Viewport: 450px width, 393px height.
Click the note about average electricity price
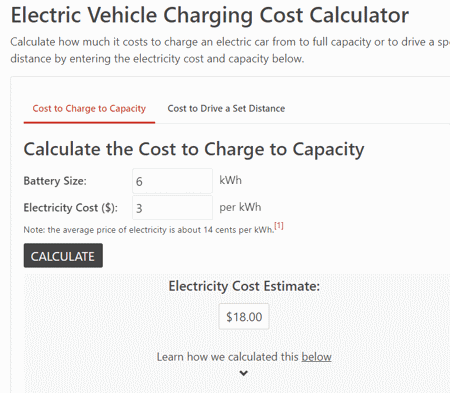(149, 230)
